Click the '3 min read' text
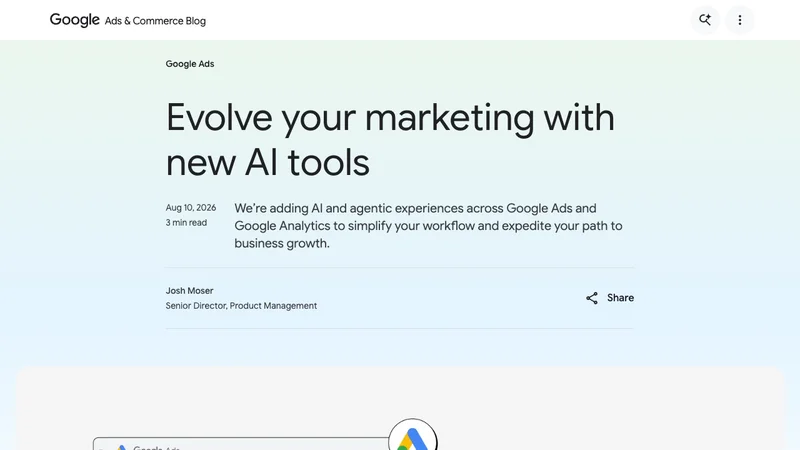This screenshot has height=450, width=800. pos(186,222)
